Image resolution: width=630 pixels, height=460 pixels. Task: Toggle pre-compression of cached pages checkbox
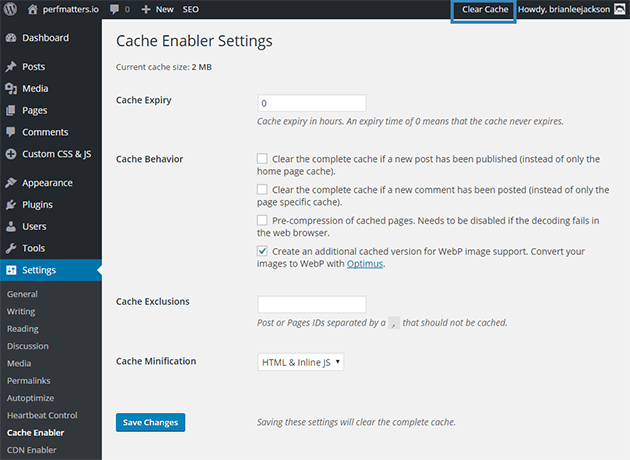point(262,220)
